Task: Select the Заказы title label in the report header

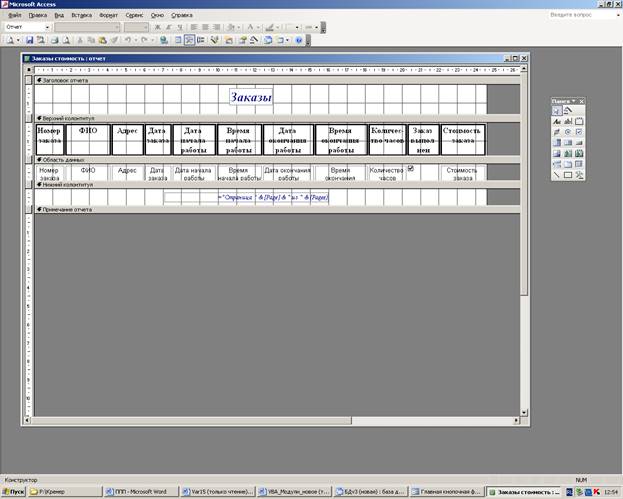Action: pos(252,97)
